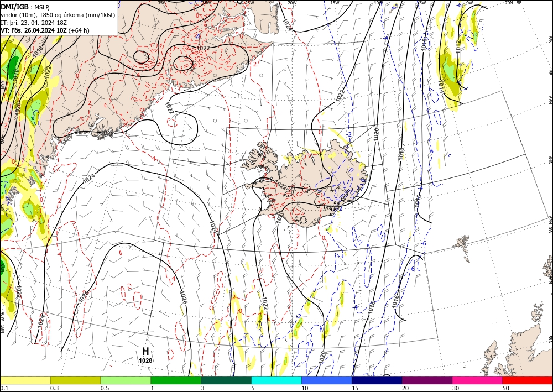
Task: Click the '50' legend scale value
Action: (506, 388)
